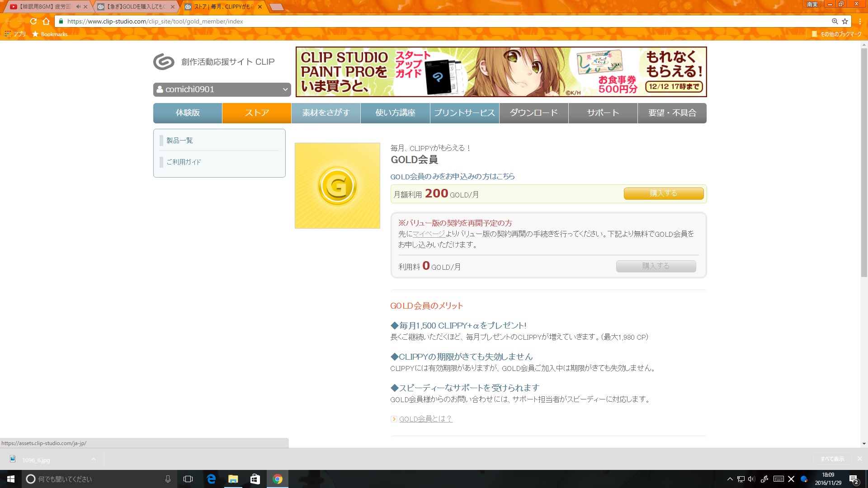The width and height of the screenshot is (868, 488).
Task: Open the zoom magnifier icon in address bar
Action: coord(835,21)
